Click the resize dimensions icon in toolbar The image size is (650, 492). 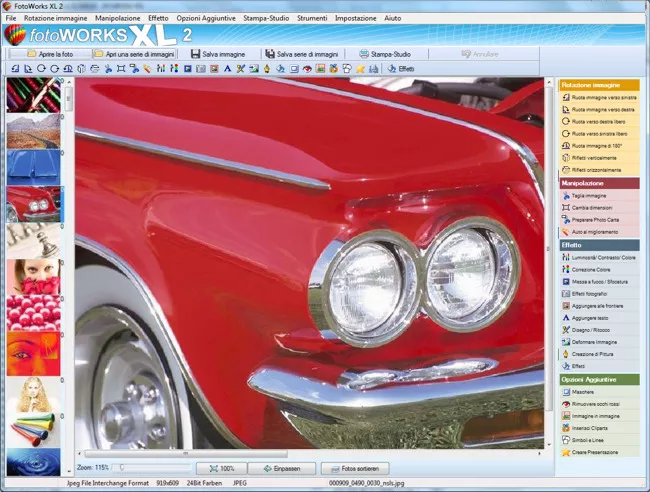pyautogui.click(x=121, y=69)
